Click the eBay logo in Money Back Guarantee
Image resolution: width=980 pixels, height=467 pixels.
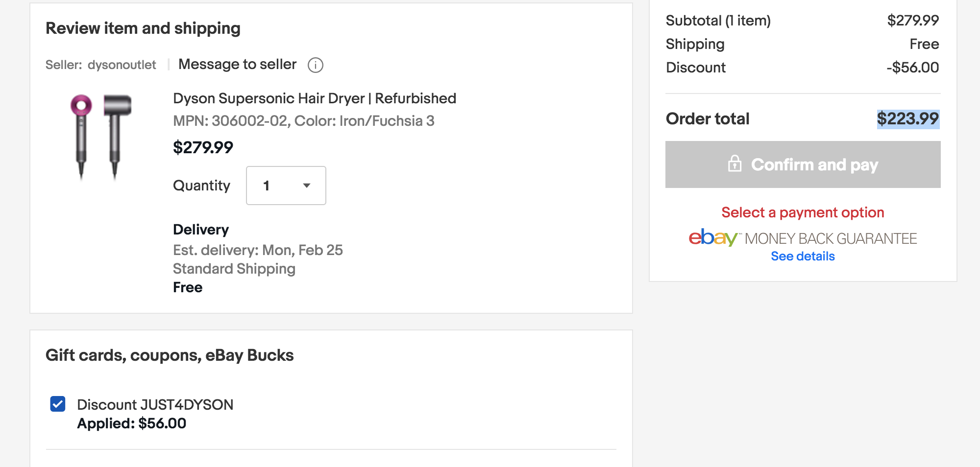coord(712,238)
